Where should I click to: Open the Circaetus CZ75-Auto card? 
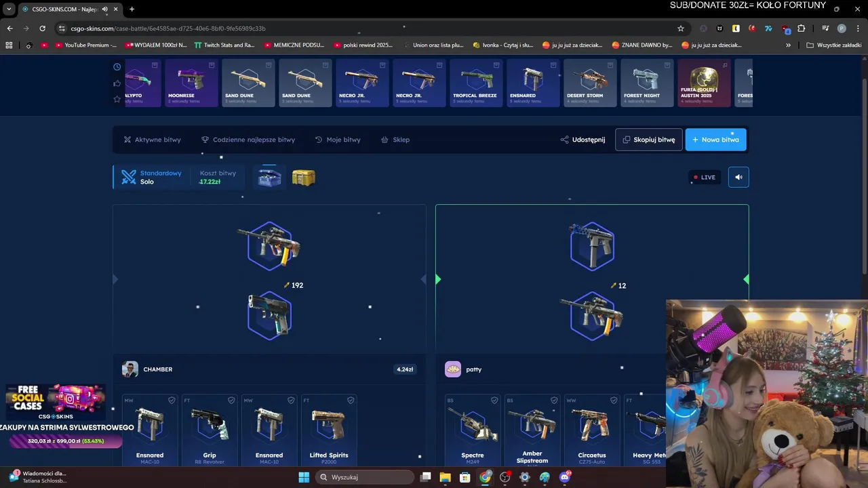point(592,430)
